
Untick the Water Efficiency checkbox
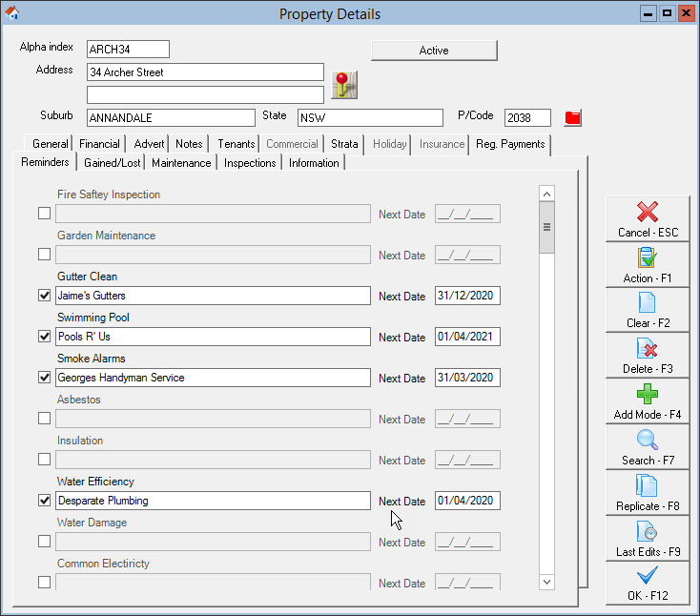tap(44, 501)
